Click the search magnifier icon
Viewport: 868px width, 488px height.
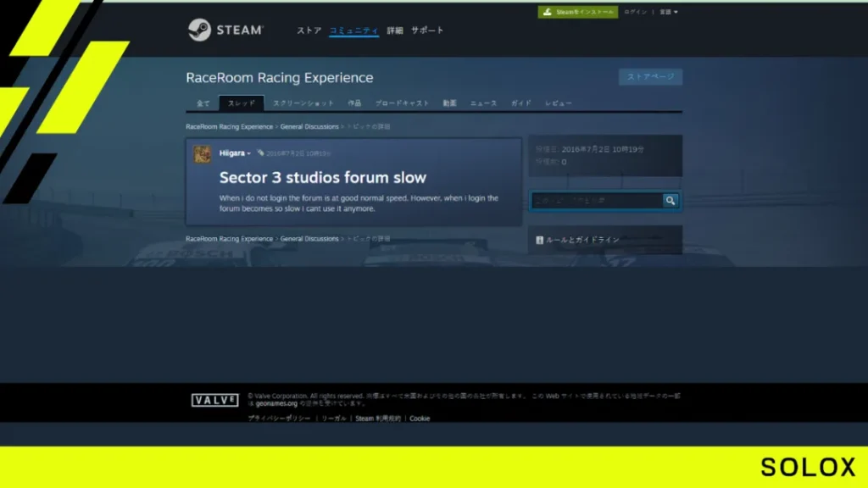tap(670, 200)
